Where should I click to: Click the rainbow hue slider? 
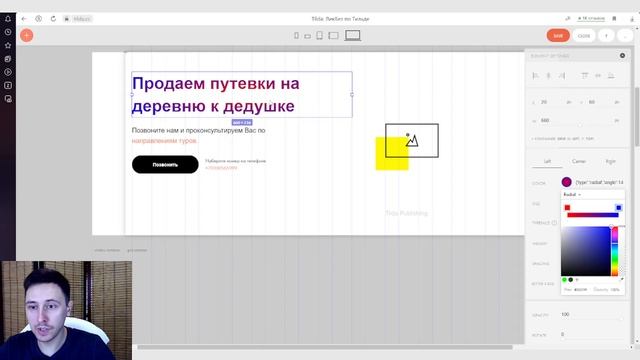pyautogui.click(x=614, y=252)
